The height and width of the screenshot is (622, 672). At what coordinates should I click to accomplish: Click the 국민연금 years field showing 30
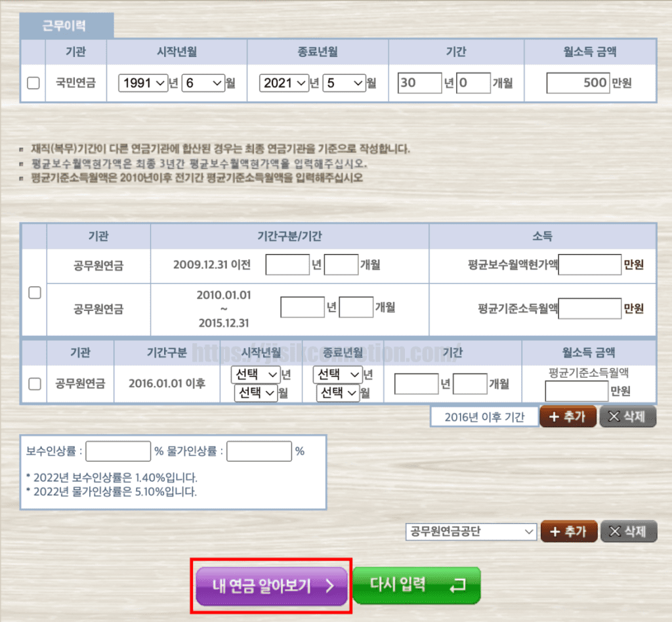coord(419,83)
